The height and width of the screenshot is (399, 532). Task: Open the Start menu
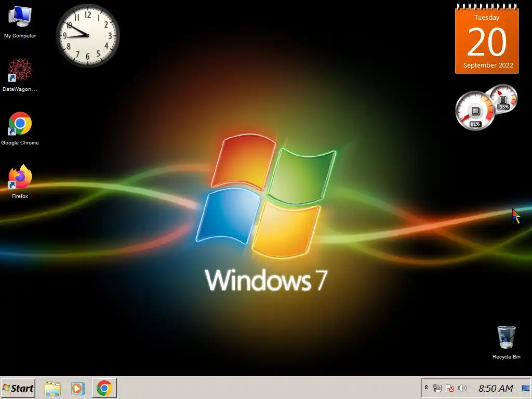[x=18, y=388]
